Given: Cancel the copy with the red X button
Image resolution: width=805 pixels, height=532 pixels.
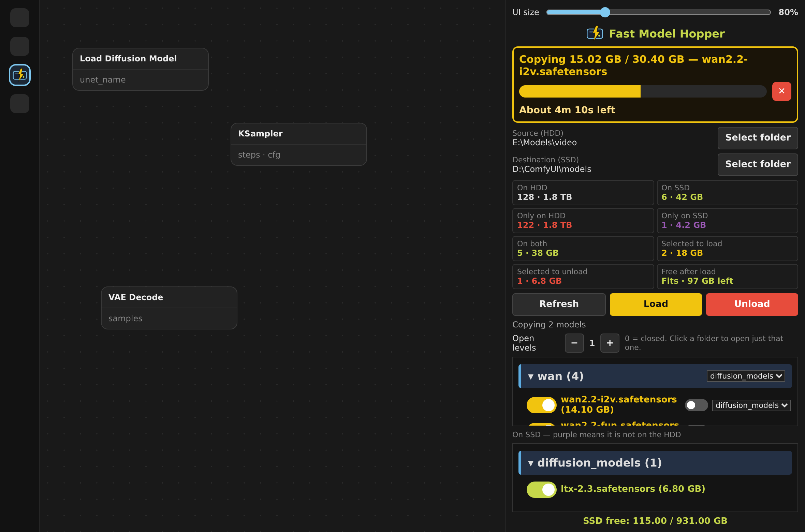Looking at the screenshot, I should pyautogui.click(x=781, y=91).
